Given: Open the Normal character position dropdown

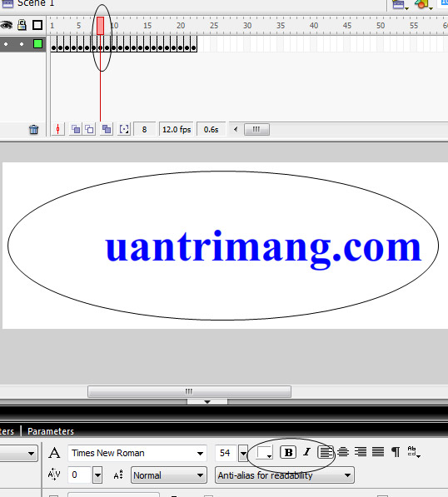Looking at the screenshot, I should [169, 475].
